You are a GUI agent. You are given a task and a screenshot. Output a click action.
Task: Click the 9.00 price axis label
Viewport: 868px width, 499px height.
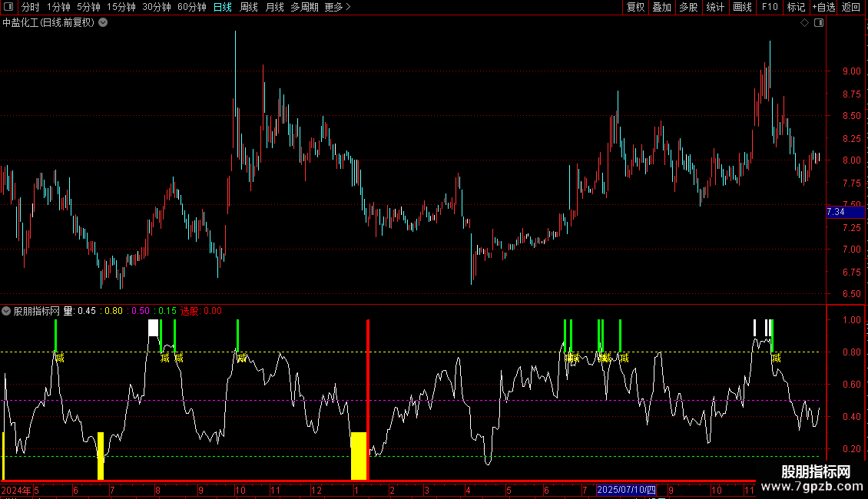point(851,71)
